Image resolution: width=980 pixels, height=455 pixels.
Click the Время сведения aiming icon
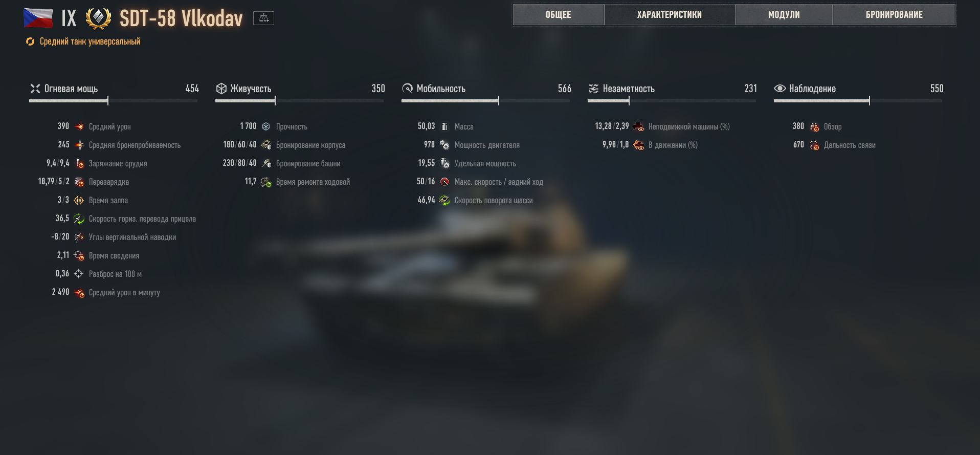(79, 255)
